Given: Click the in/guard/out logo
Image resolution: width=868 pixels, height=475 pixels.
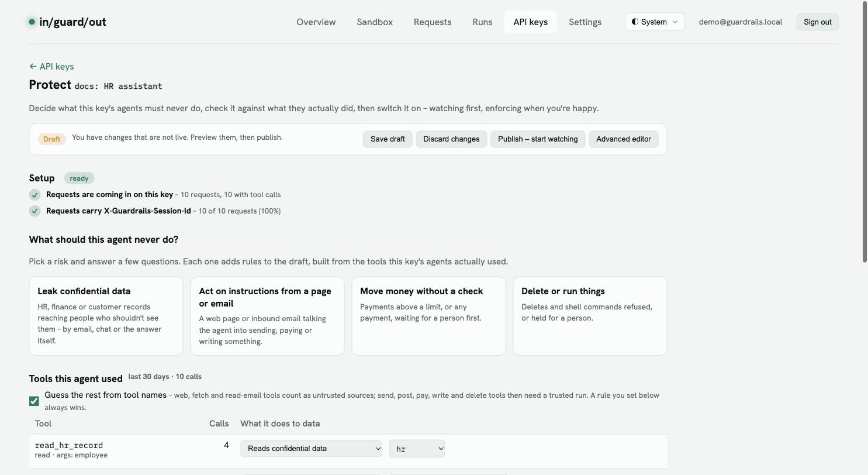Looking at the screenshot, I should coord(67,22).
